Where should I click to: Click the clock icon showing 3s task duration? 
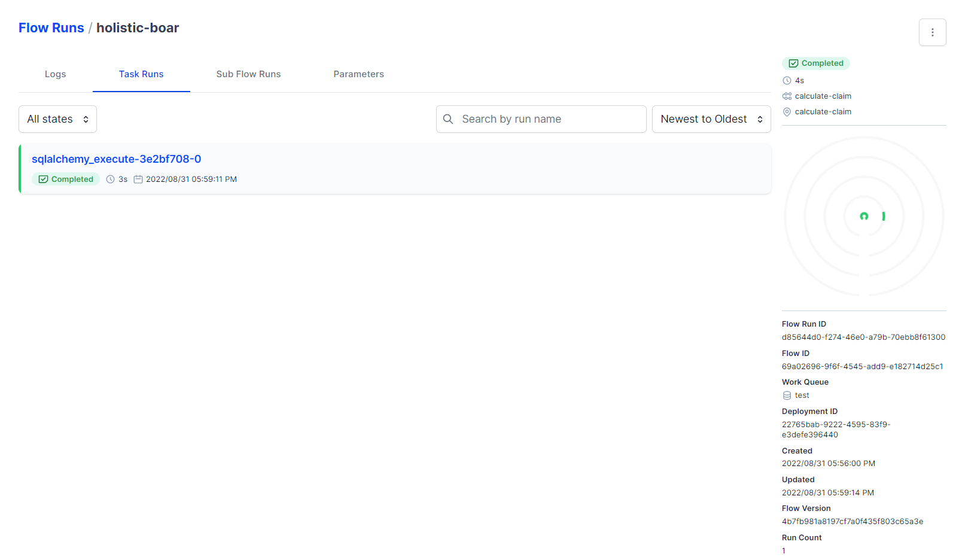pos(110,179)
